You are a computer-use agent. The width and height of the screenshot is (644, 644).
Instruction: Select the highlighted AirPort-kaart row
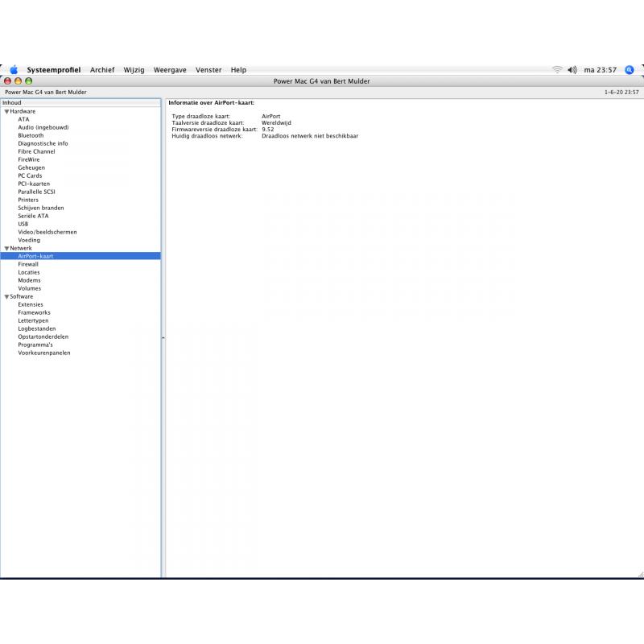(x=80, y=256)
